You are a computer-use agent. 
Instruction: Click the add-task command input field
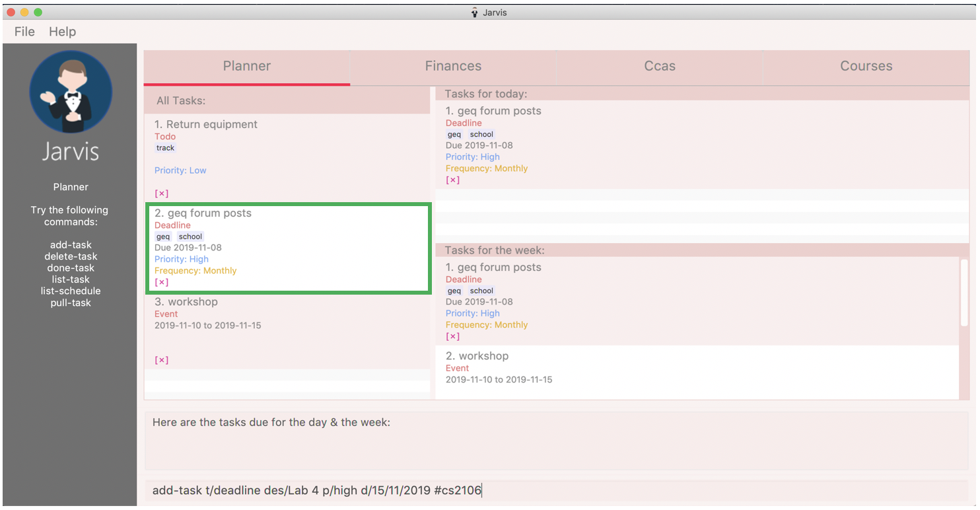click(x=557, y=490)
